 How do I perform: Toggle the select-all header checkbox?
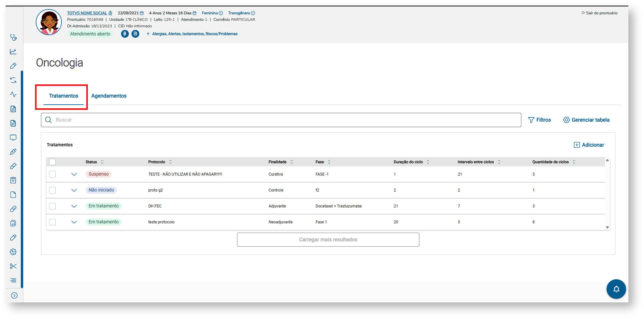52,162
